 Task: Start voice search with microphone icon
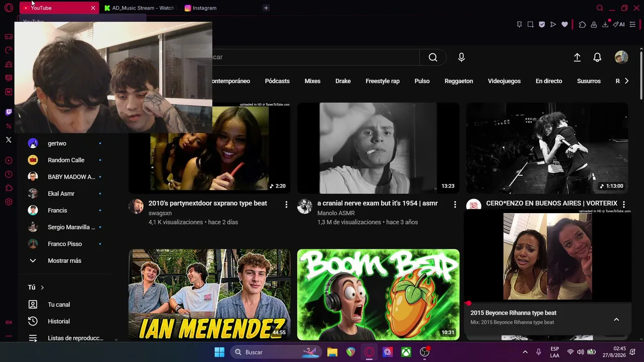(461, 57)
